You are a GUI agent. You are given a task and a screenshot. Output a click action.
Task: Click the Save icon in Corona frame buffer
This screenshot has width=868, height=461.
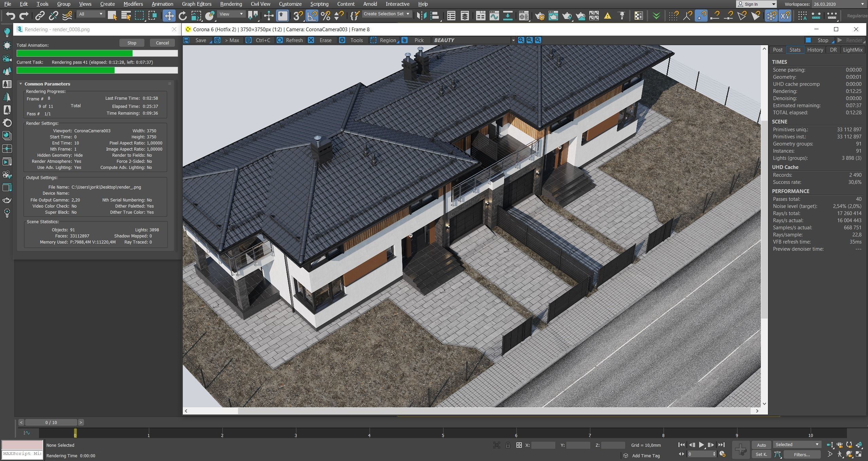point(186,40)
